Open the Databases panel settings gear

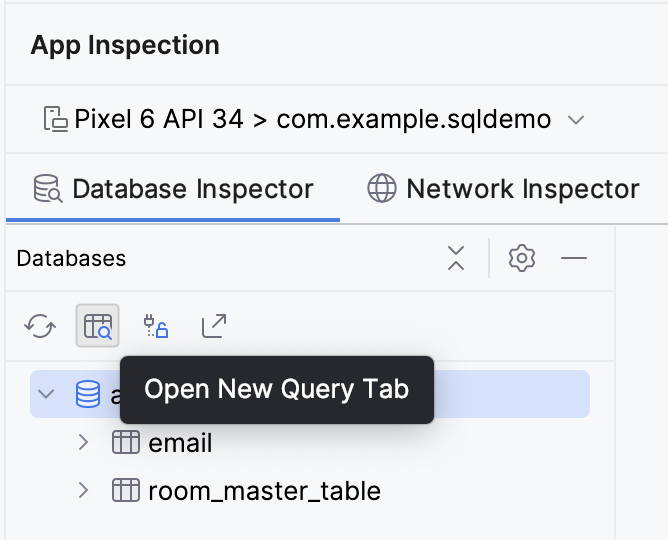[521, 258]
